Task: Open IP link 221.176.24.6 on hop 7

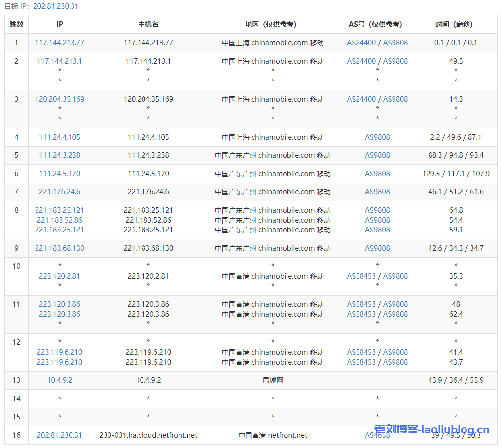Action: pyautogui.click(x=59, y=192)
